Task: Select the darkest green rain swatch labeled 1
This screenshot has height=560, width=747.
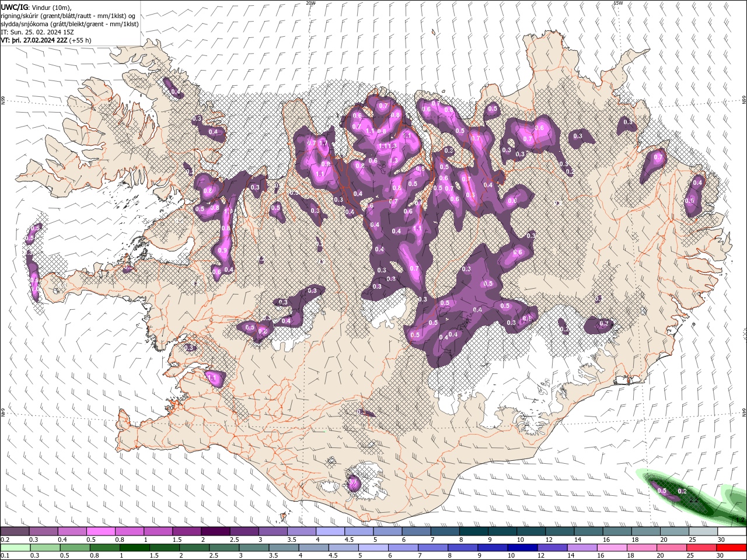Action: [134, 548]
